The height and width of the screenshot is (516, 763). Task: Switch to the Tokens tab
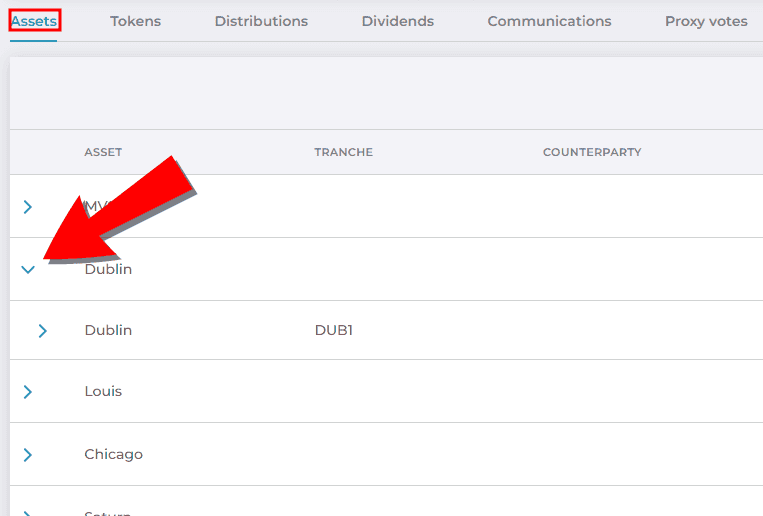point(135,21)
